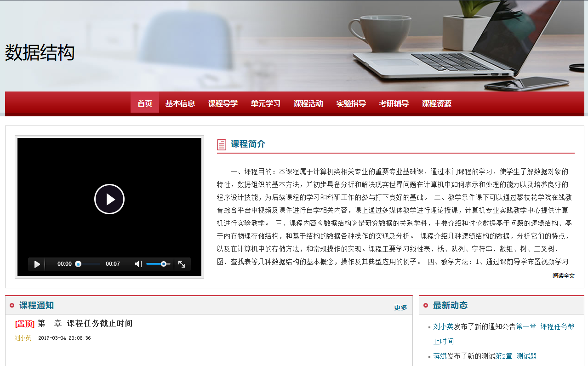Open 第一章 课程任务截止时间 in latest updates
Screen dimensions: 588x366
[504, 334]
